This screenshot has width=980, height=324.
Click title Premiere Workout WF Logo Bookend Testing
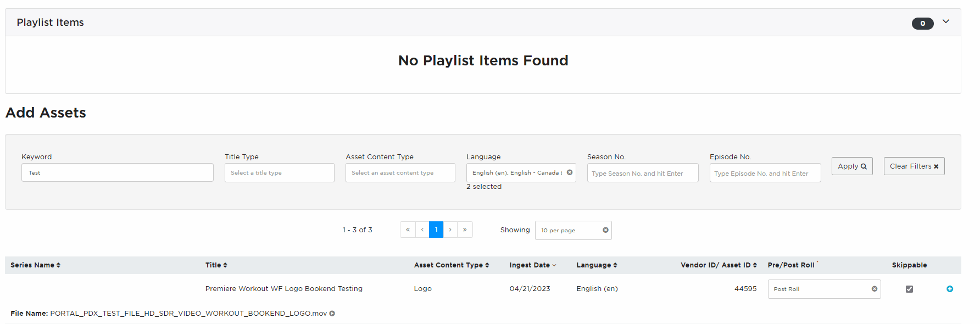(x=284, y=289)
